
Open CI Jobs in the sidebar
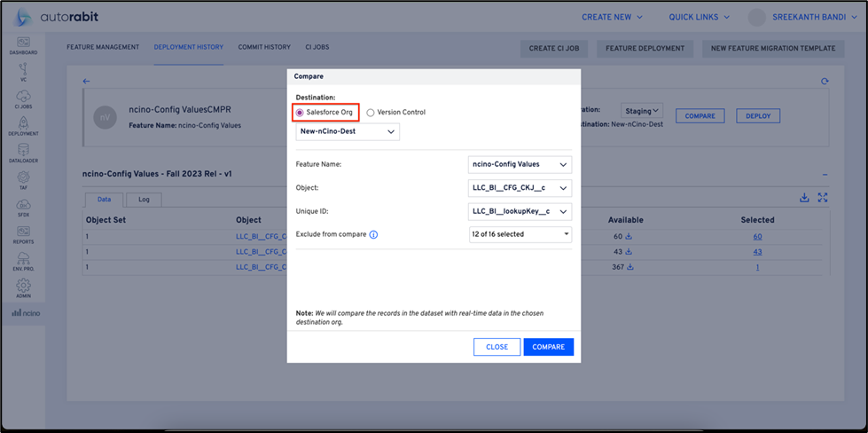tap(23, 98)
